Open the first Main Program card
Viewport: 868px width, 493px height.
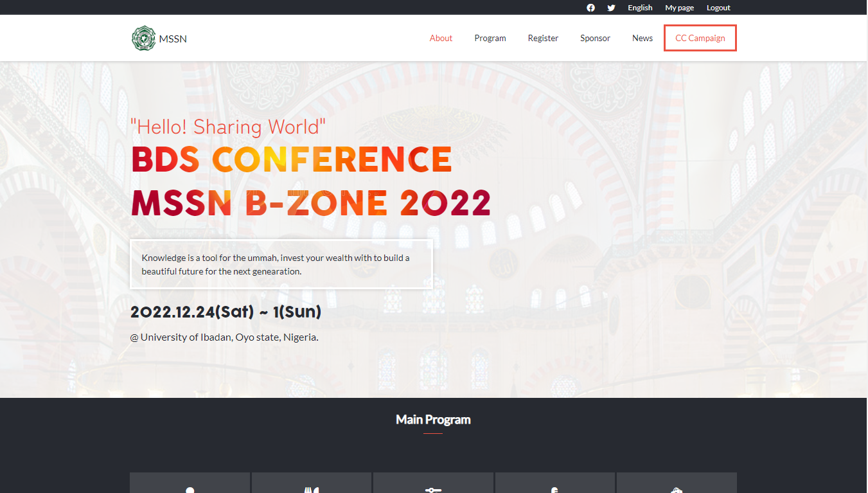tap(190, 483)
